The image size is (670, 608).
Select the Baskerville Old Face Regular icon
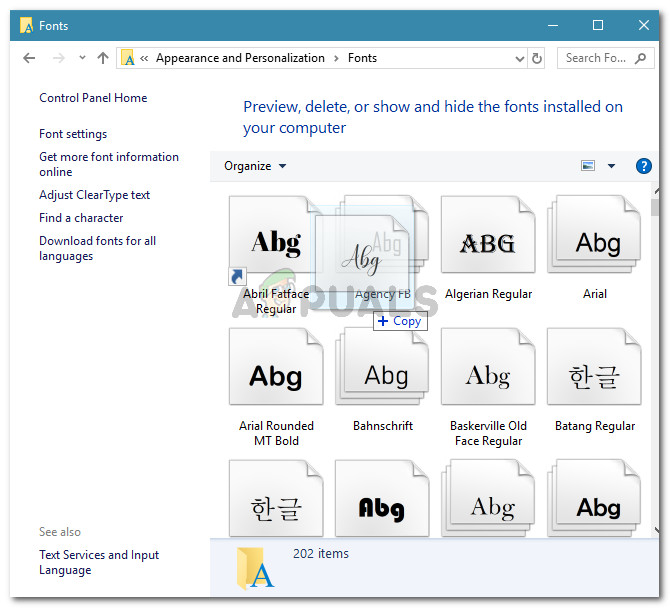click(x=488, y=367)
